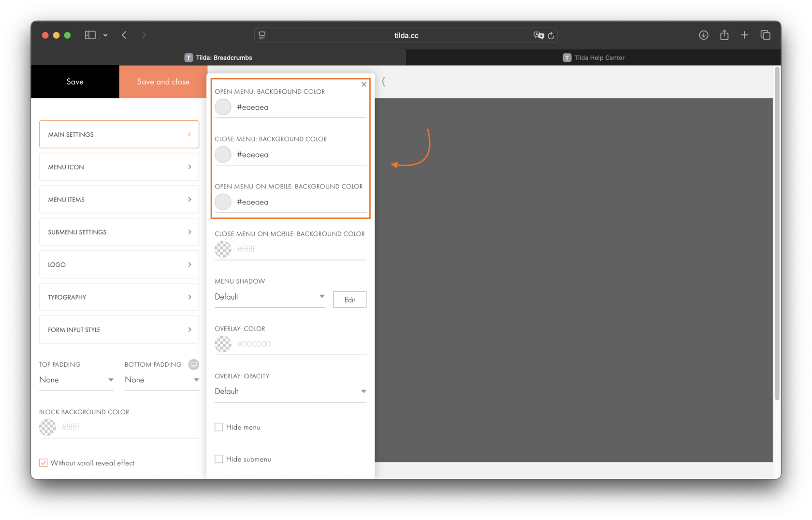Screen dimensions: 812x520
Task: Click the screen icon next to Bottom Padding
Action: 194,364
